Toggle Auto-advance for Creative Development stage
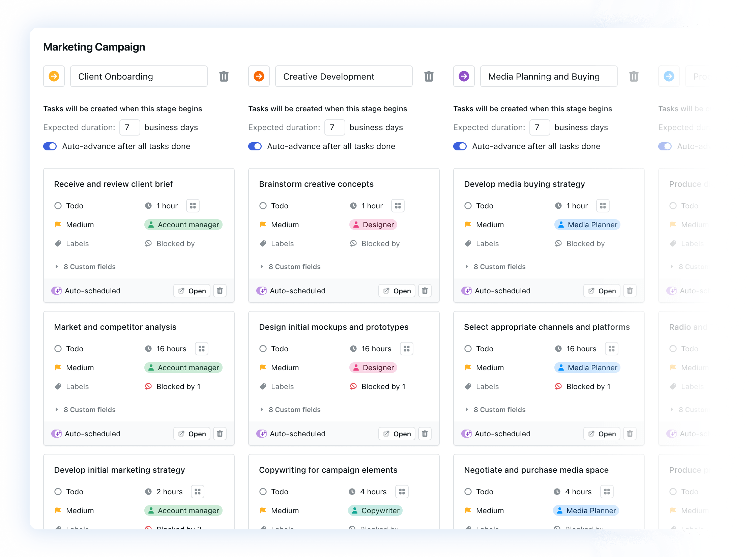 pyautogui.click(x=255, y=146)
